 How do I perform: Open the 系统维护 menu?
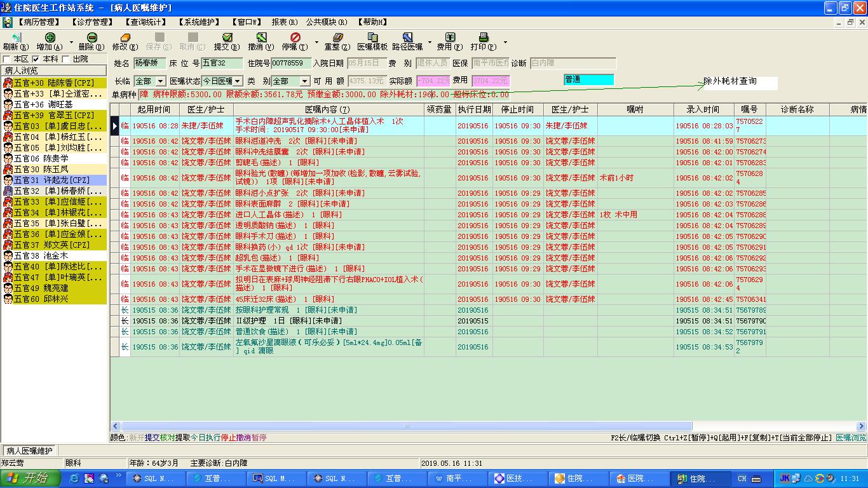pyautogui.click(x=200, y=22)
